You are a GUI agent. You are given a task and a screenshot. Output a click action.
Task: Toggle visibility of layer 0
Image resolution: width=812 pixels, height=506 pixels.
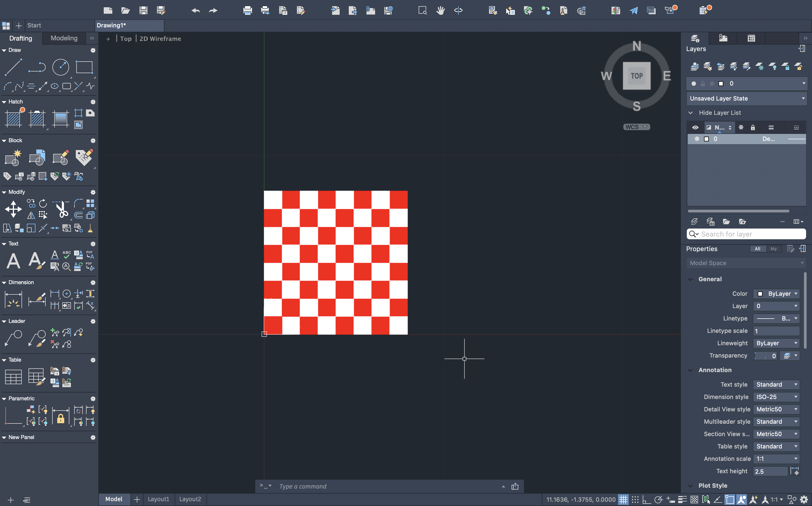click(697, 139)
